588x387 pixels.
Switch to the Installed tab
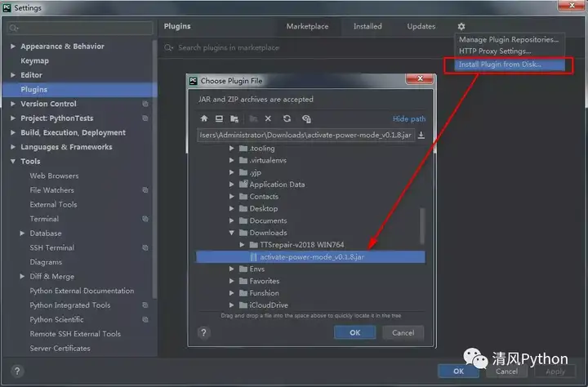367,26
